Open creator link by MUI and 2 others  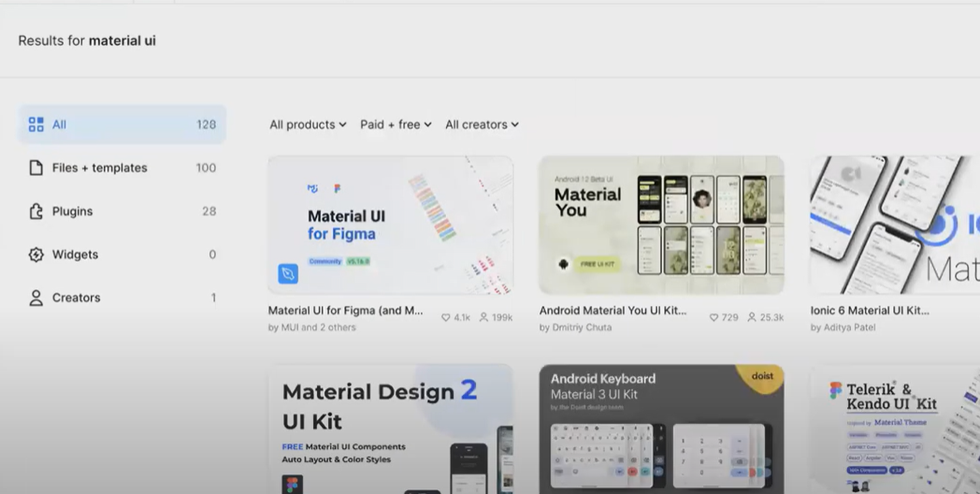(312, 327)
